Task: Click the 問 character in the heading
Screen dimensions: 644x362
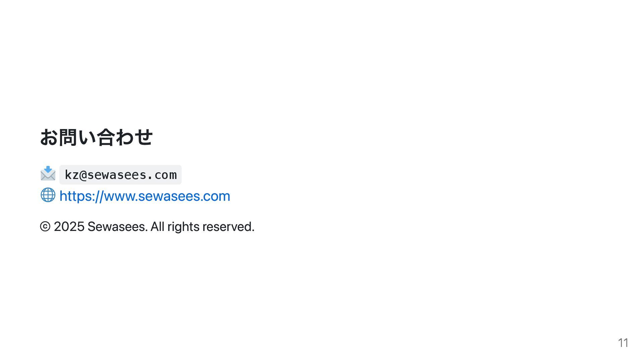Action: coord(68,137)
